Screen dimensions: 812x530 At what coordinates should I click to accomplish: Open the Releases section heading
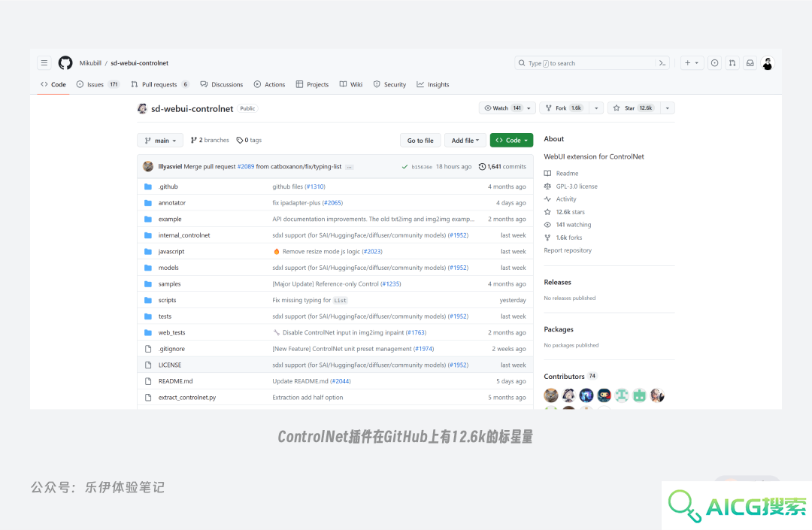click(x=557, y=282)
